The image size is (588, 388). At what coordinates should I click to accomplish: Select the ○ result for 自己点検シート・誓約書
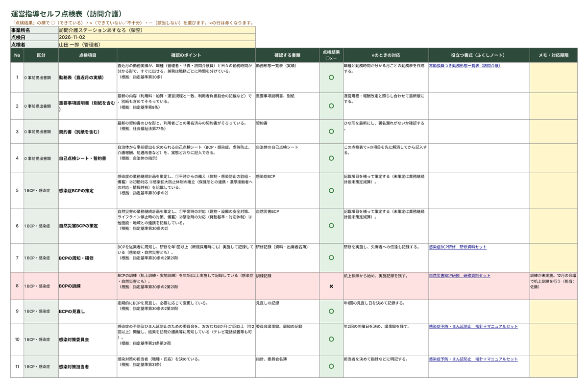click(x=331, y=158)
